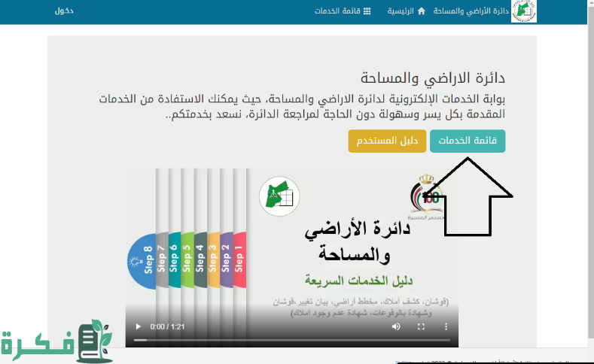Enter fullscreen mode for the video
Screen dimensions: 594x364
[x=422, y=326]
